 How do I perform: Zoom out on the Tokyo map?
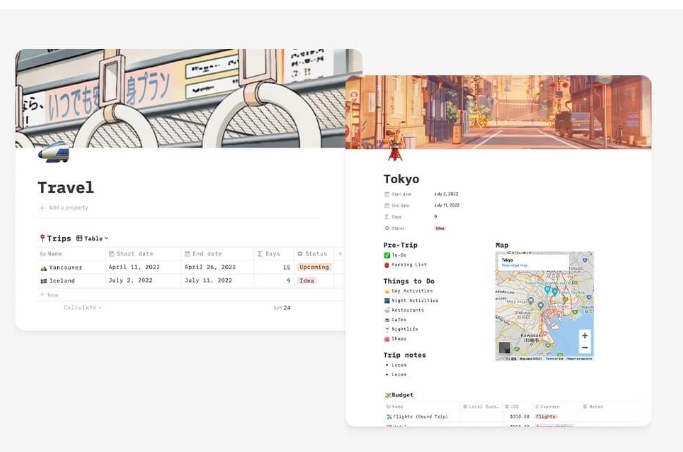click(x=585, y=347)
